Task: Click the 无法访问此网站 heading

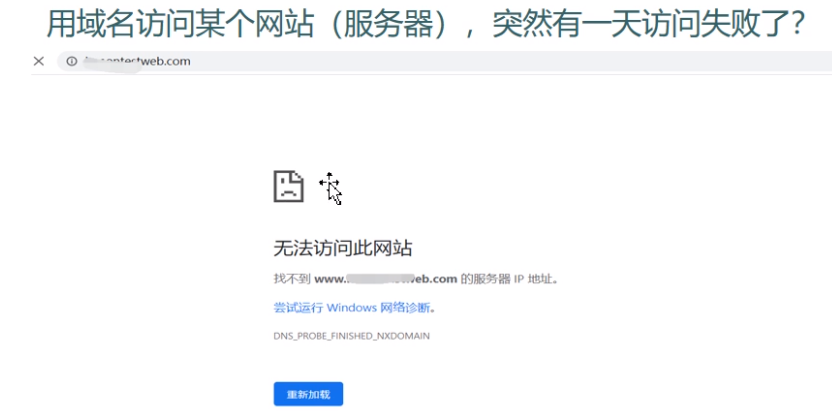Action: pyautogui.click(x=343, y=248)
